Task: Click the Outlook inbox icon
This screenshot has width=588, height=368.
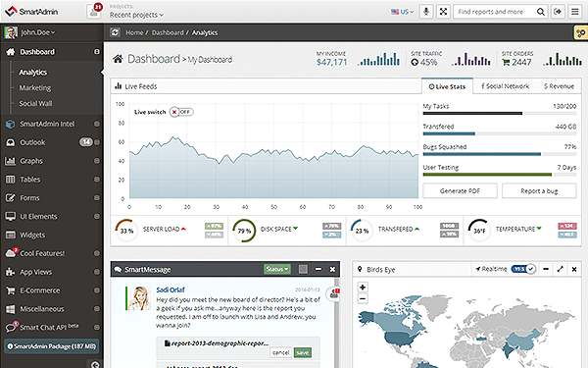Action: (x=11, y=142)
